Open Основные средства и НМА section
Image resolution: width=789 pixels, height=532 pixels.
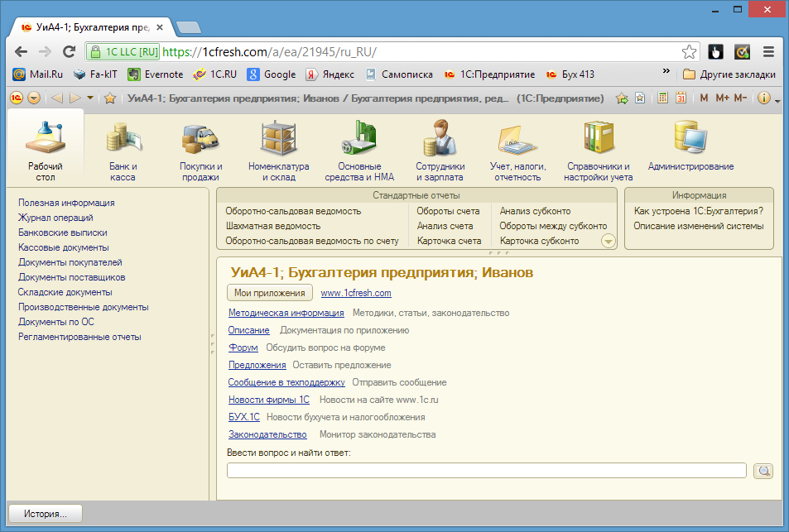(359, 150)
